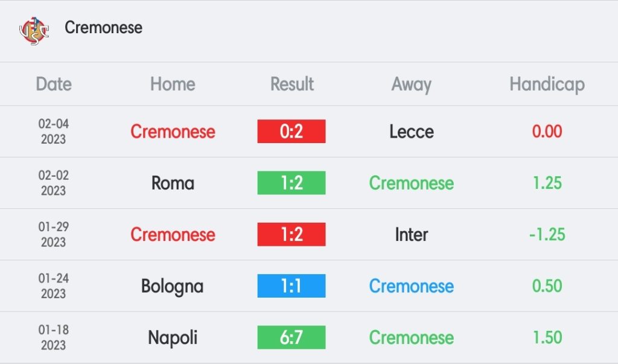Image resolution: width=618 pixels, height=364 pixels.
Task: Select the Date column header
Action: [54, 84]
